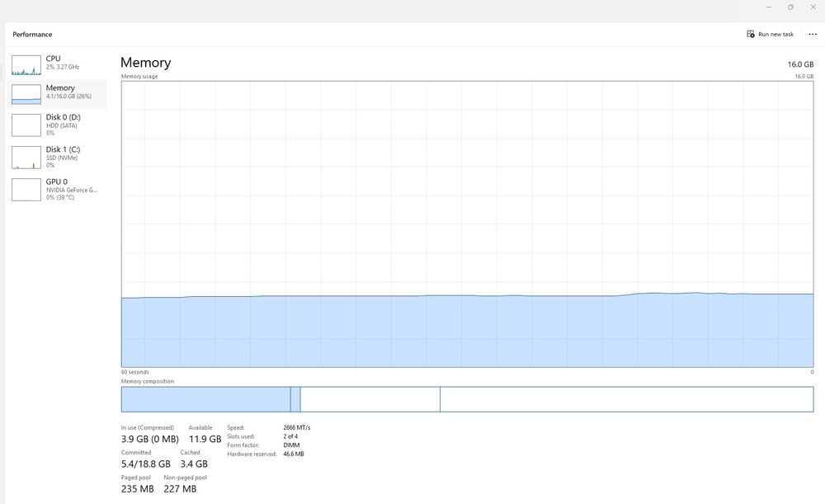This screenshot has width=825, height=504.
Task: Open the Memory performance entry label
Action: [x=60, y=88]
